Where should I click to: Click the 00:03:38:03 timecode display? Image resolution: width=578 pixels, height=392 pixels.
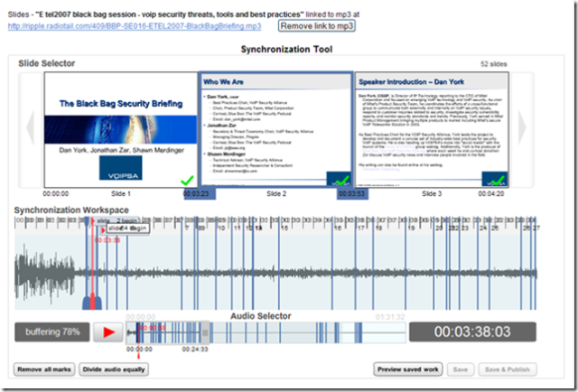472,331
